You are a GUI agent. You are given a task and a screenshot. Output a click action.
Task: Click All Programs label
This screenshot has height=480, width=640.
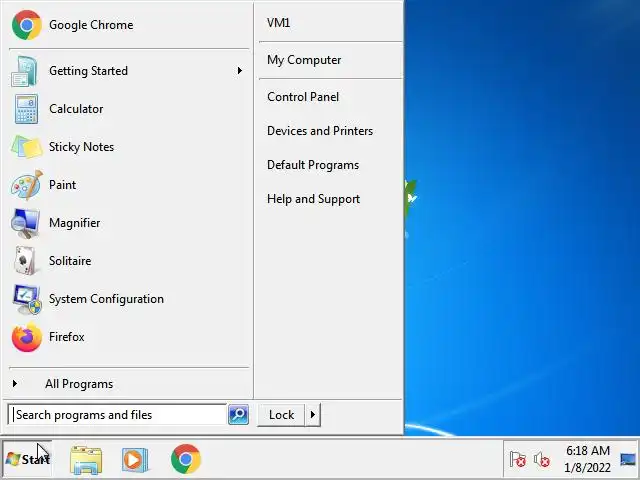point(79,384)
